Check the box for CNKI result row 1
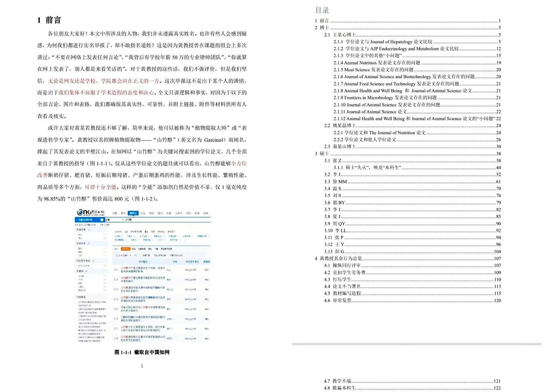 pos(115,270)
